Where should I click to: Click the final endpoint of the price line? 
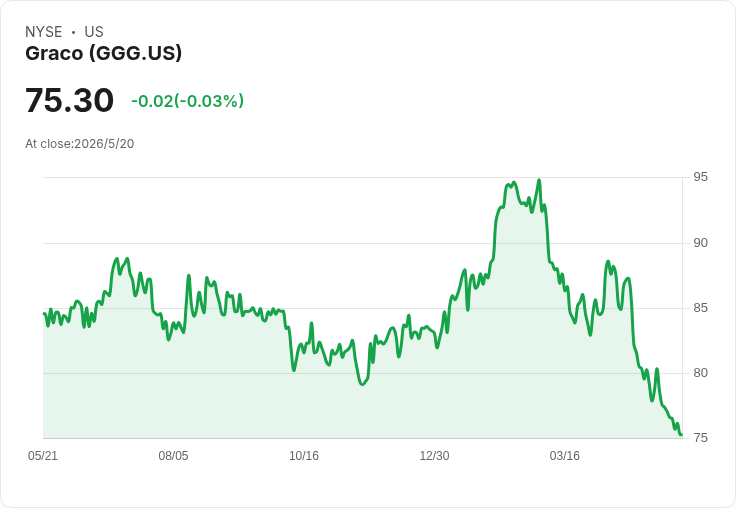click(x=681, y=434)
